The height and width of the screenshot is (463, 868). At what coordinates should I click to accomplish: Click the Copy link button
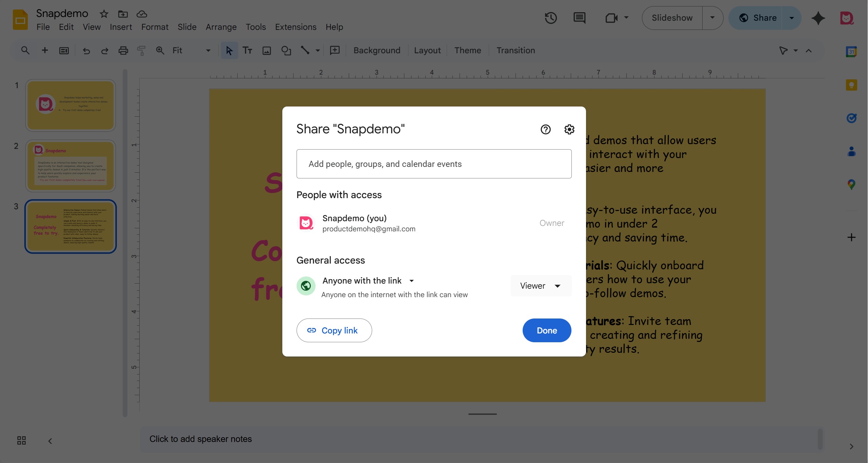[x=334, y=330]
